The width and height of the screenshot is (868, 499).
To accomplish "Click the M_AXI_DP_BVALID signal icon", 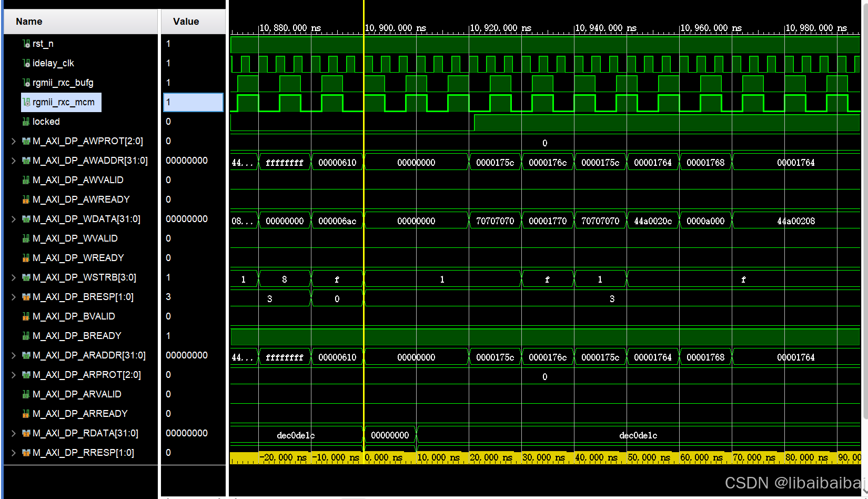I will point(26,316).
